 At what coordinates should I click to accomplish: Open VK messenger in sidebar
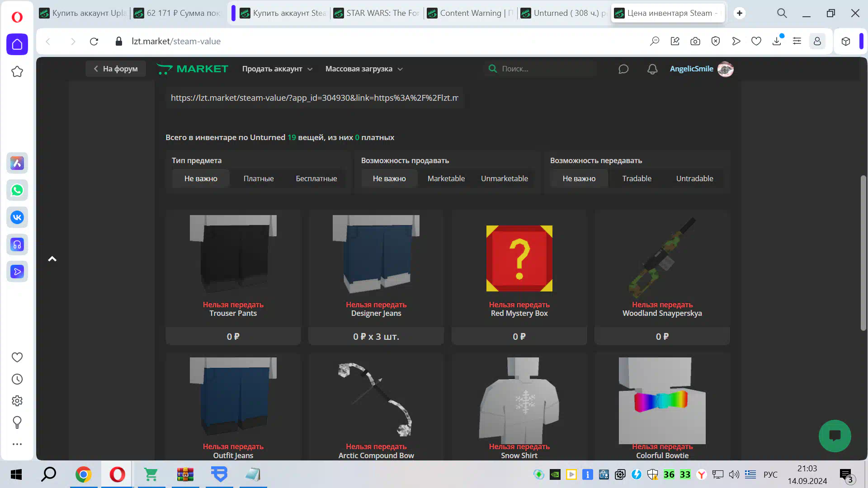click(x=17, y=217)
